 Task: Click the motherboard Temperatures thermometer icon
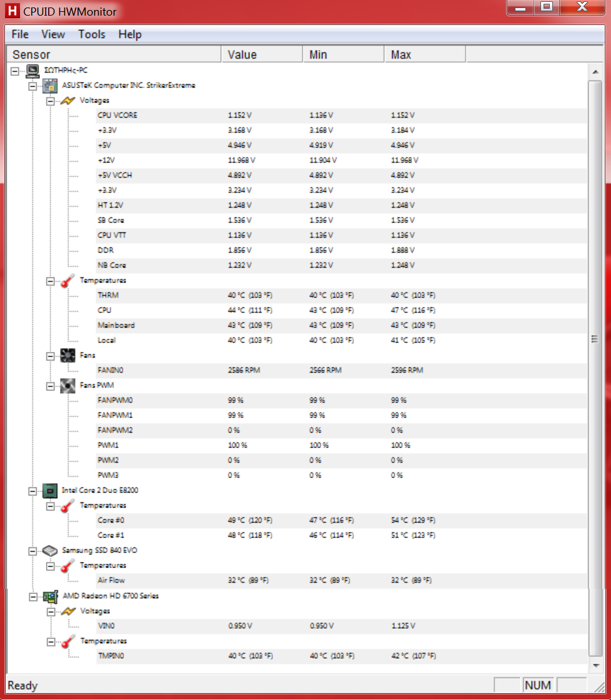tap(68, 281)
